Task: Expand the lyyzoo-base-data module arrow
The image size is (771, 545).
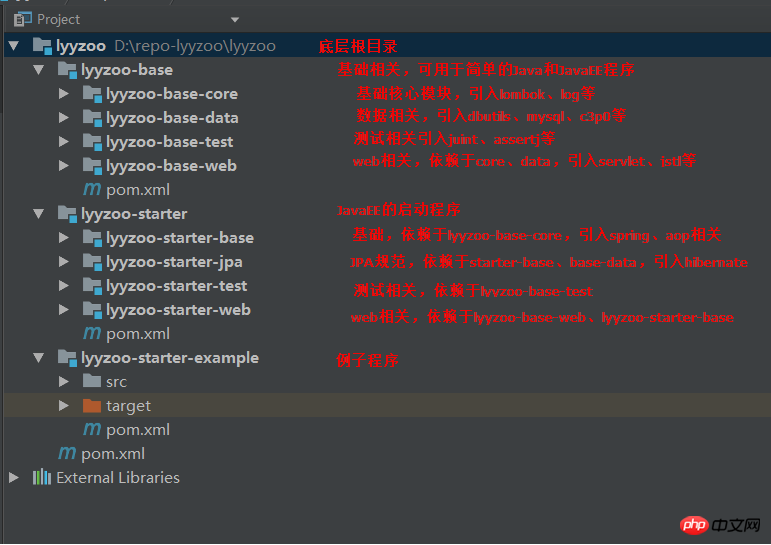Action: pyautogui.click(x=64, y=118)
